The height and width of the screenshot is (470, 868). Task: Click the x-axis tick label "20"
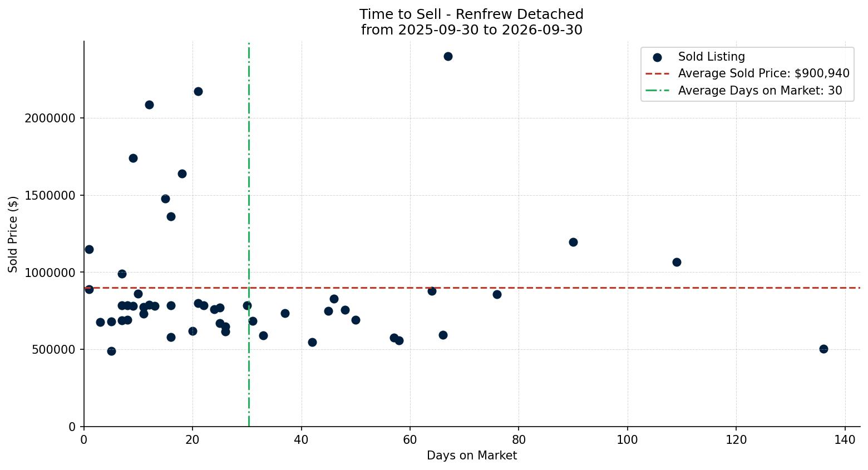(193, 439)
